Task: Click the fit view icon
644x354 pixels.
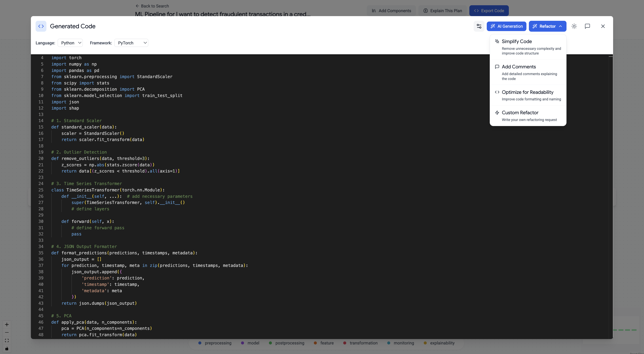Action: (x=7, y=341)
